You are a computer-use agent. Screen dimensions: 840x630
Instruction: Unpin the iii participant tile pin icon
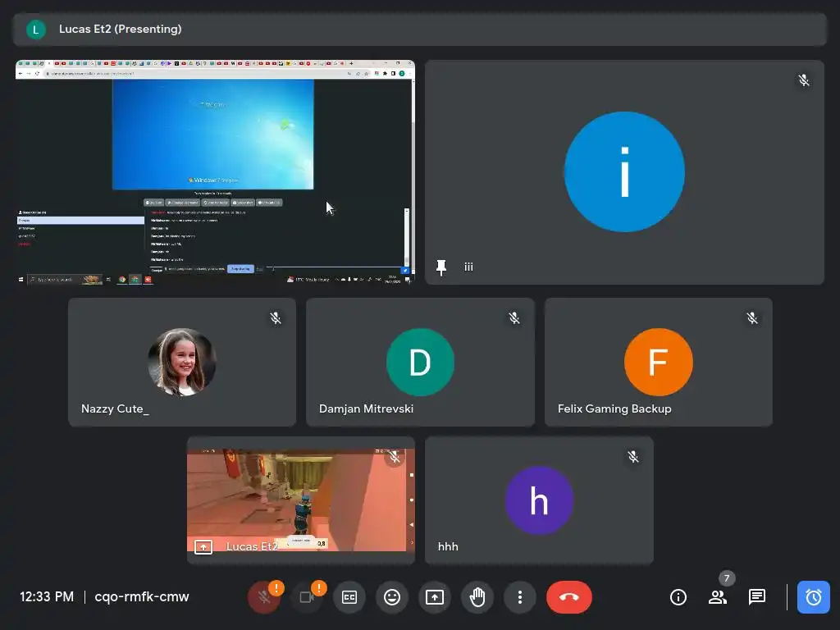tap(441, 267)
